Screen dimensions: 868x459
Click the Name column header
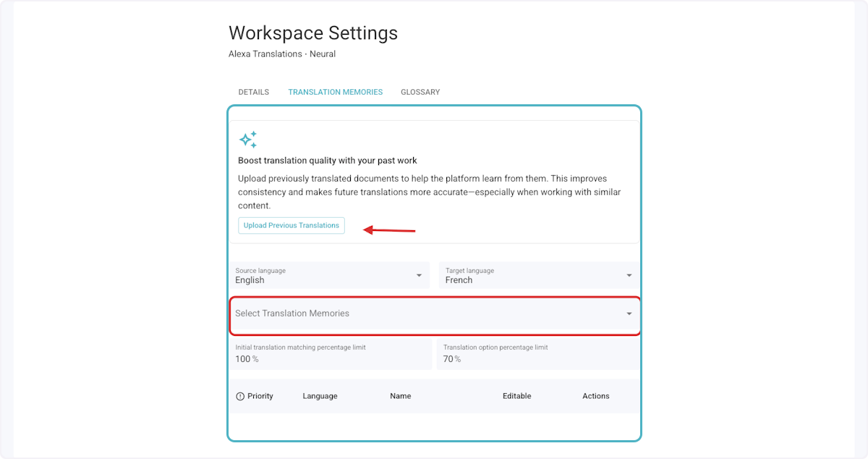(400, 396)
